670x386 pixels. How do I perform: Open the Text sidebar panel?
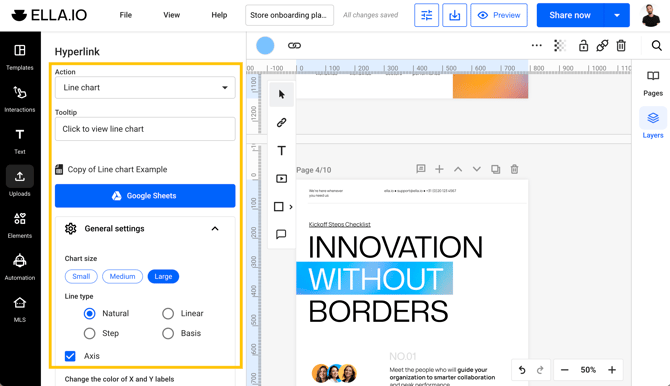click(x=20, y=141)
